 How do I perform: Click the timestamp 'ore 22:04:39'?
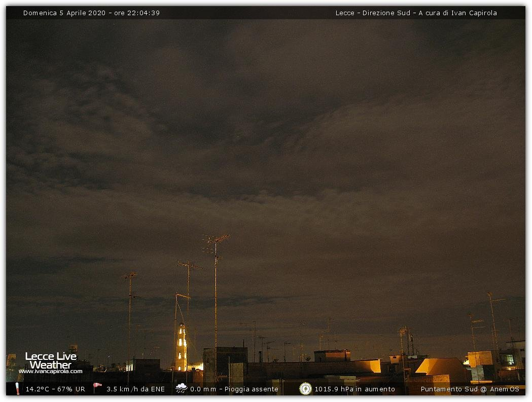(x=137, y=13)
